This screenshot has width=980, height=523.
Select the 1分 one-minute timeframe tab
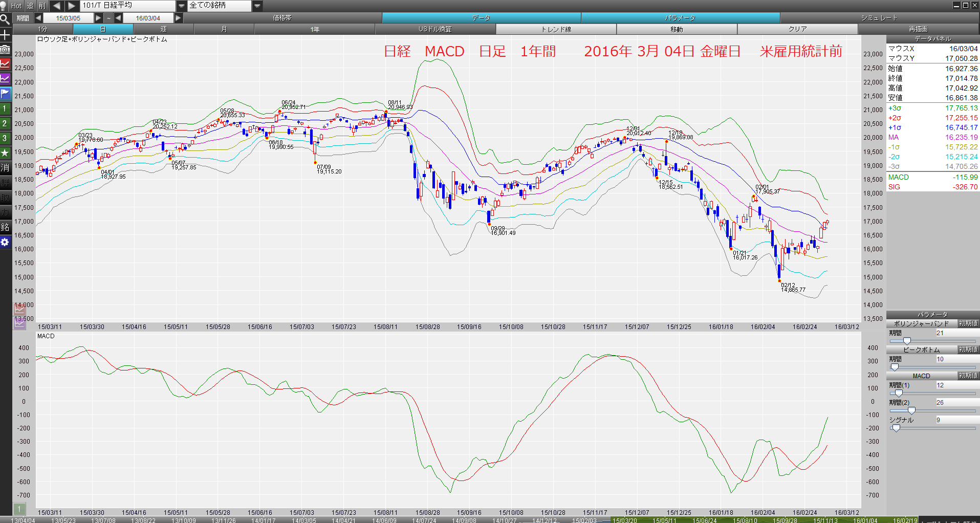42,29
